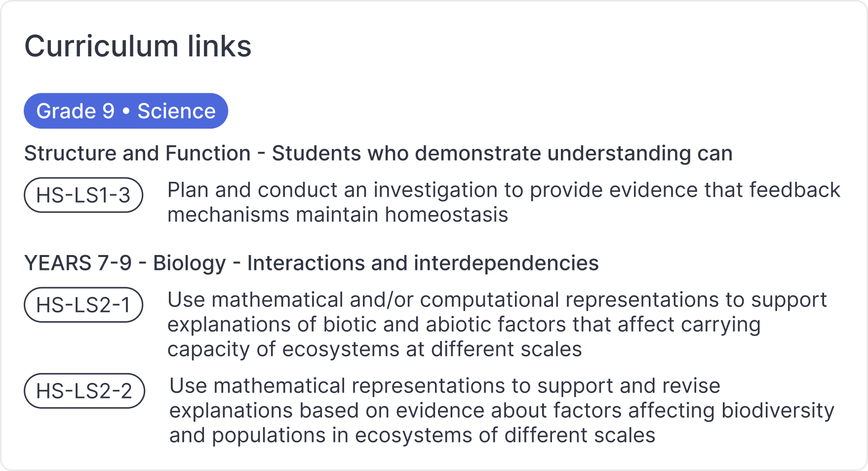This screenshot has width=868, height=471.
Task: Click the word 'Biology' in the second heading
Action: point(189,263)
